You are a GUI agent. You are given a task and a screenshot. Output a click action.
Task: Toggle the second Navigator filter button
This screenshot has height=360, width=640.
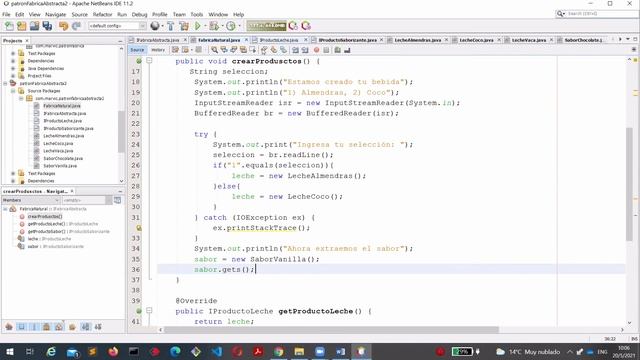(22, 327)
